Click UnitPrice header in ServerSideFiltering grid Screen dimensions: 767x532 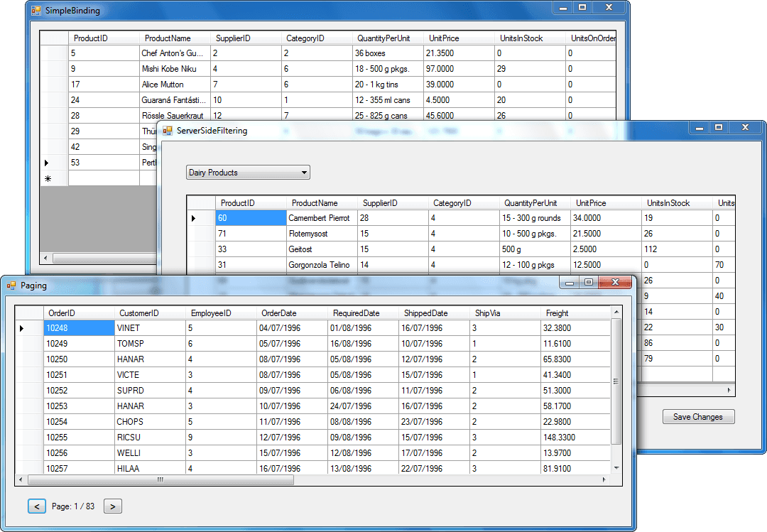(606, 202)
